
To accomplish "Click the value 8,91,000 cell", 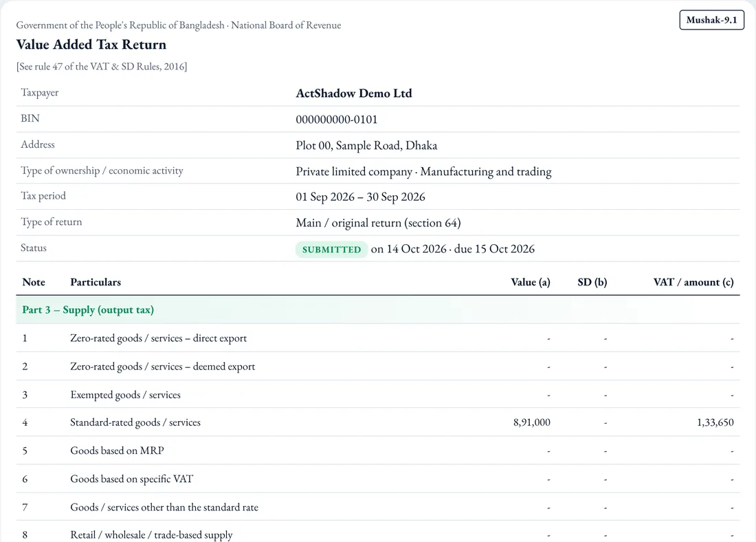I will coord(531,422).
